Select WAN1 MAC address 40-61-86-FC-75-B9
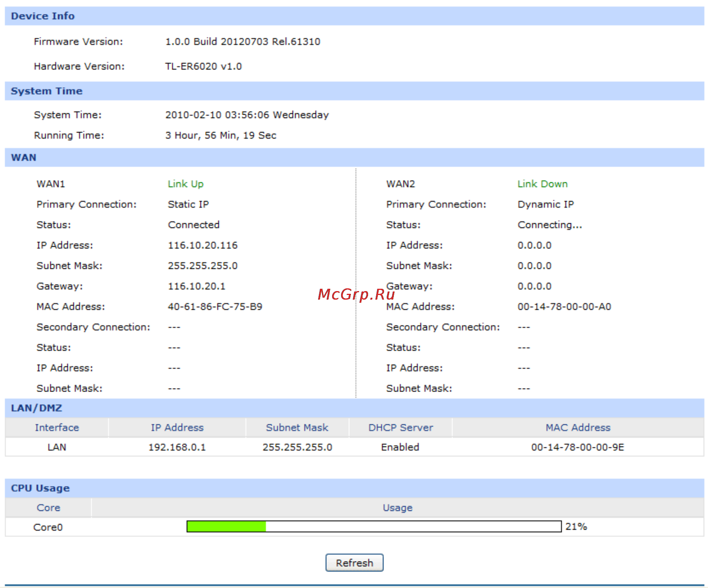708x588 pixels. click(215, 307)
